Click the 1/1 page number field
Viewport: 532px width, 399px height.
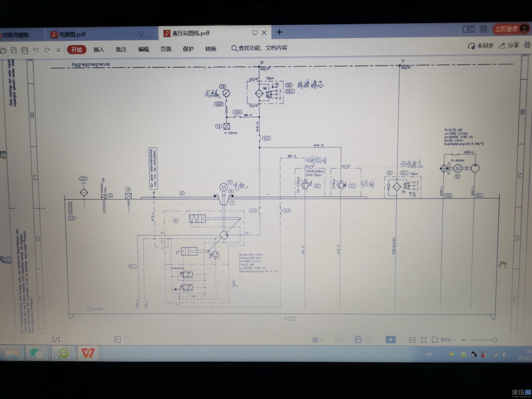(x=56, y=339)
